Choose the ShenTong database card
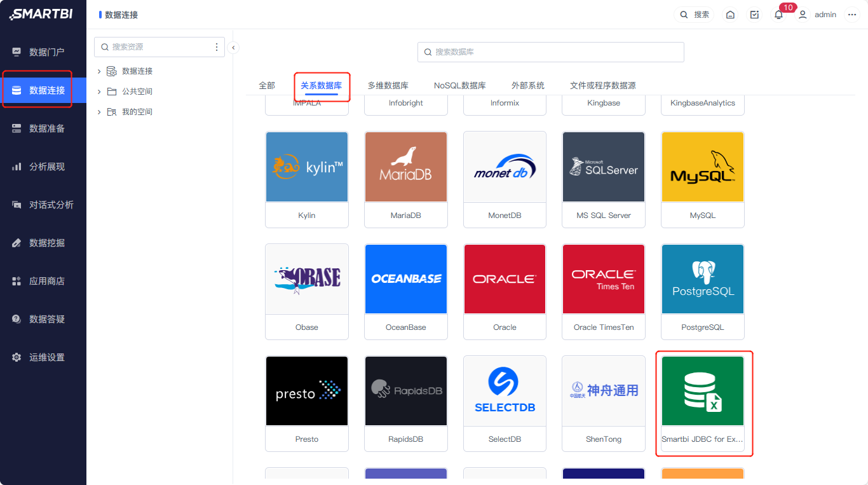The image size is (868, 485). [x=604, y=404]
